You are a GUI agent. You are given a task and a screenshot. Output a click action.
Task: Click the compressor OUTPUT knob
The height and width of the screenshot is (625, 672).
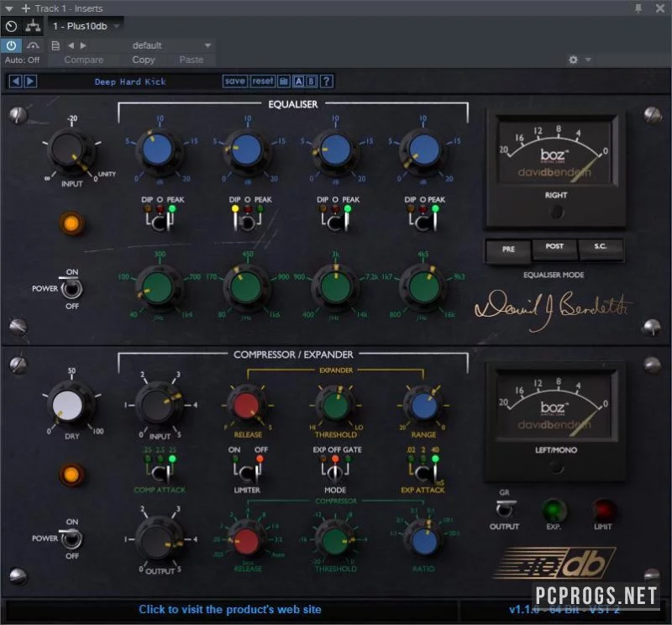158,540
